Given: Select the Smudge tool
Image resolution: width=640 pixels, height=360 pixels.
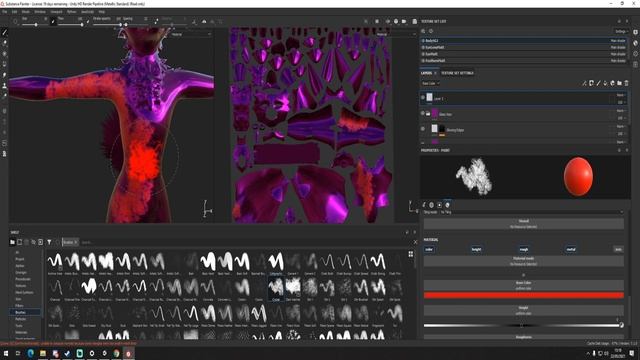Looking at the screenshot, I should click(x=4, y=75).
